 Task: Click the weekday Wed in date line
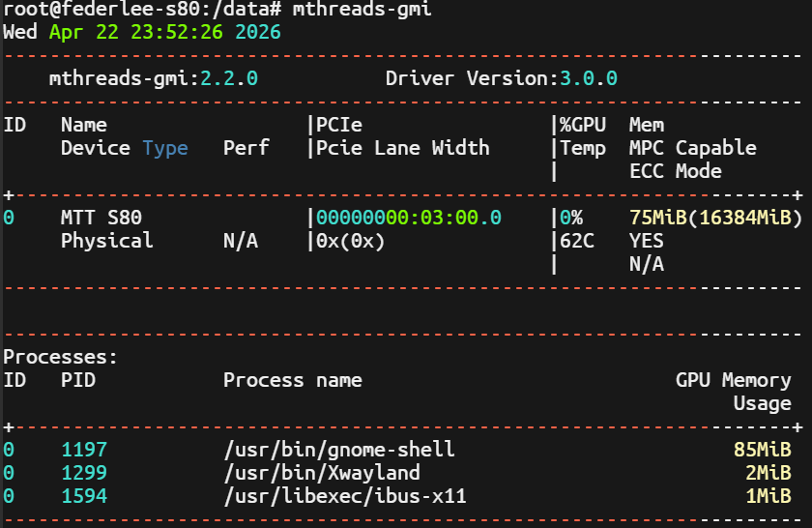(20, 32)
